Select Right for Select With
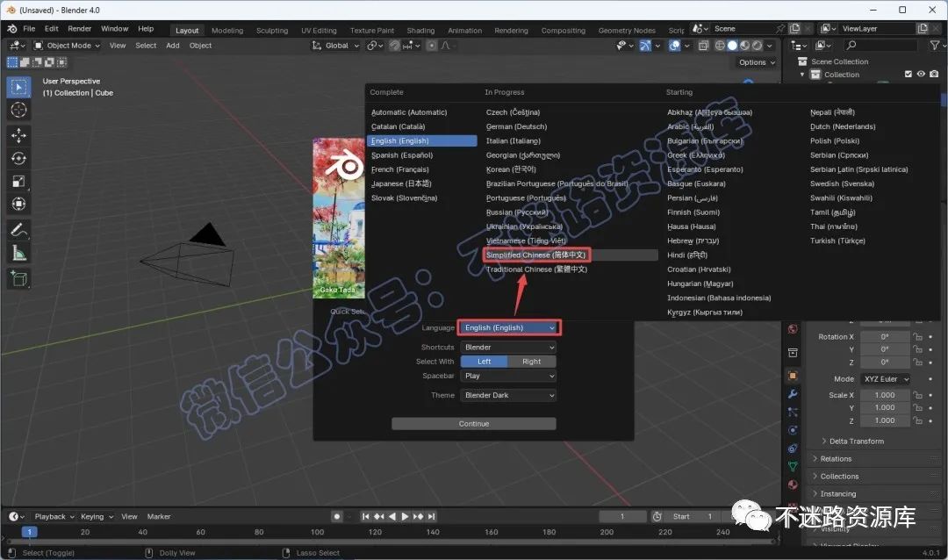This screenshot has height=560, width=948. pyautogui.click(x=531, y=362)
